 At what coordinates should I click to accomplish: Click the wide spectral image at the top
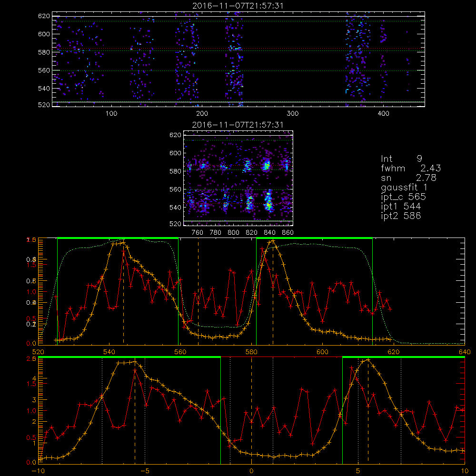[x=238, y=59]
